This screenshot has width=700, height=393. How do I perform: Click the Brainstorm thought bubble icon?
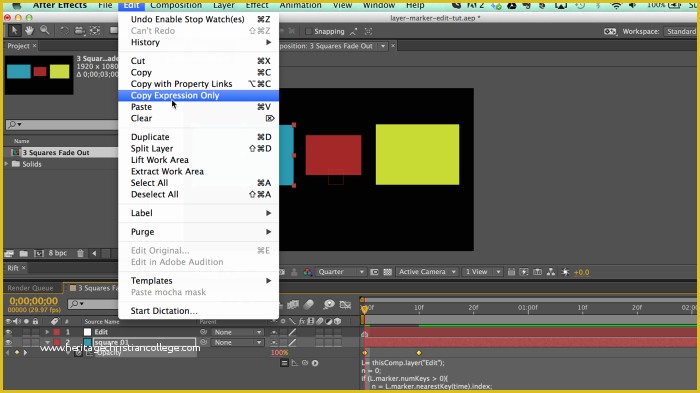329,305
